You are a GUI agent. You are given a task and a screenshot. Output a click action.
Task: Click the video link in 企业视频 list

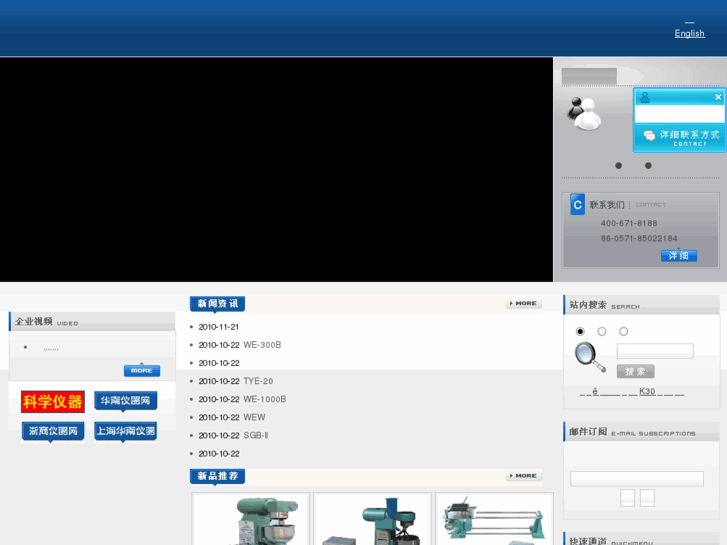click(51, 349)
